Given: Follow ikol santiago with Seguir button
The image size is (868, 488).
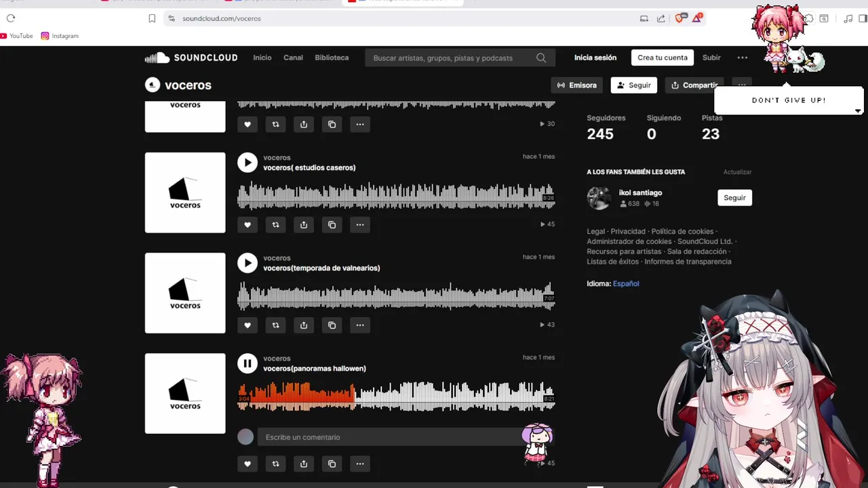Looking at the screenshot, I should [734, 198].
